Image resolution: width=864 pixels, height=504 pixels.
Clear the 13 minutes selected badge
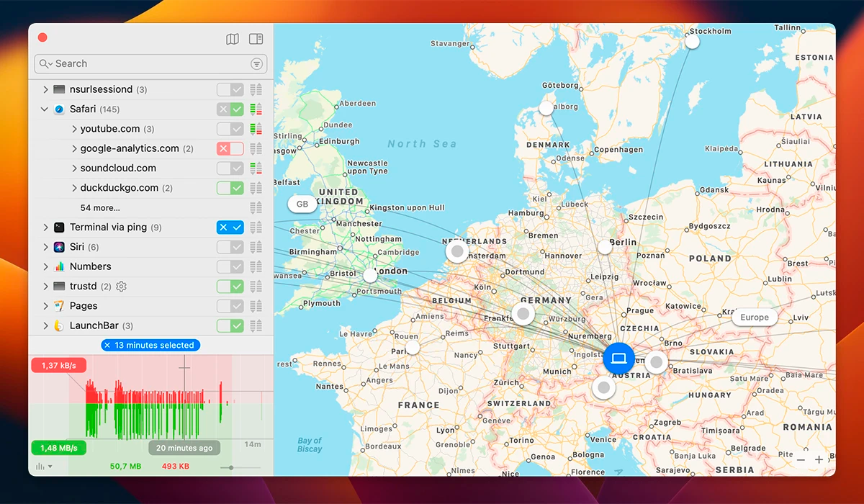[107, 346]
